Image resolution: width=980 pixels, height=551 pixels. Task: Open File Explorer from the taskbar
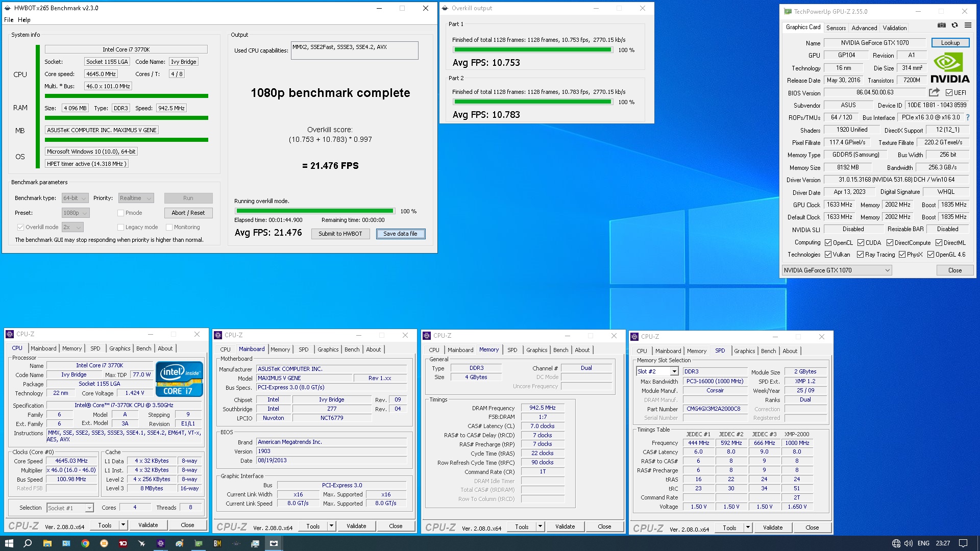point(47,543)
